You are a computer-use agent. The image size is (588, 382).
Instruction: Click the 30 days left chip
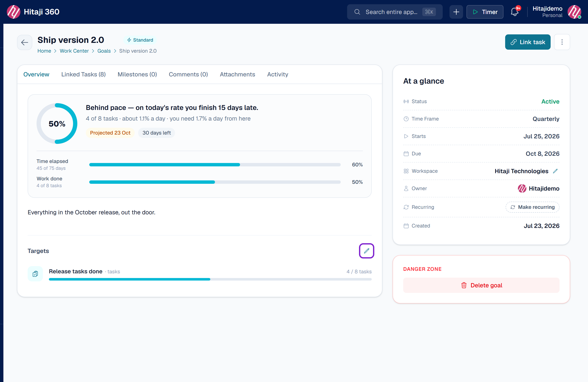click(x=156, y=133)
